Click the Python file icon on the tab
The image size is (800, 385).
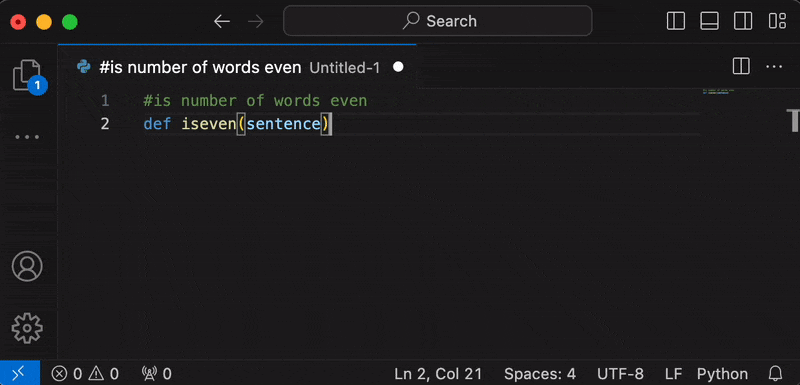coord(84,67)
